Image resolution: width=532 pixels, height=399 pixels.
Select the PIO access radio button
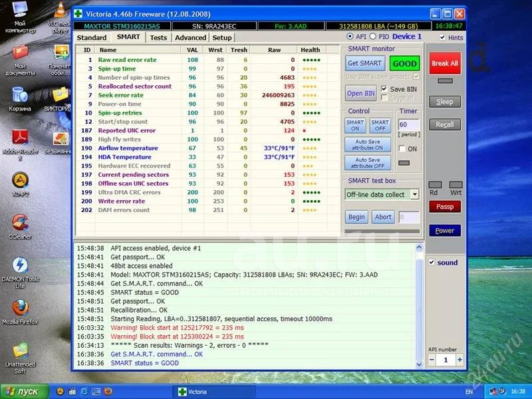pos(373,37)
